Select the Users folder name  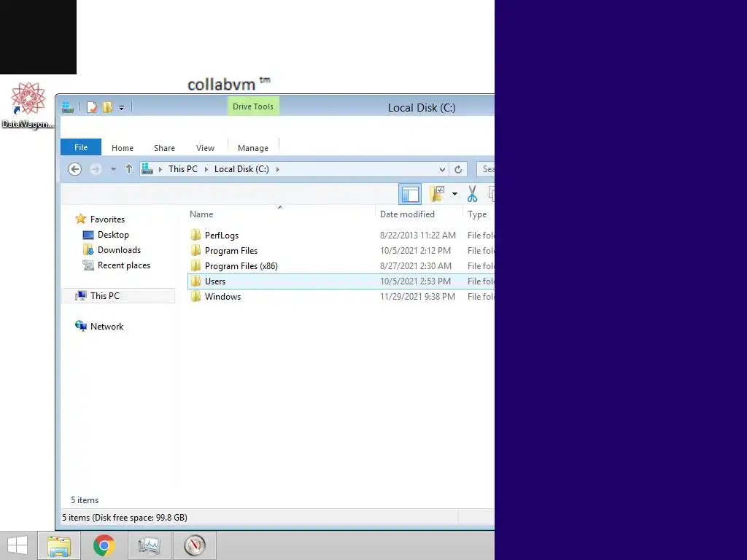point(215,281)
